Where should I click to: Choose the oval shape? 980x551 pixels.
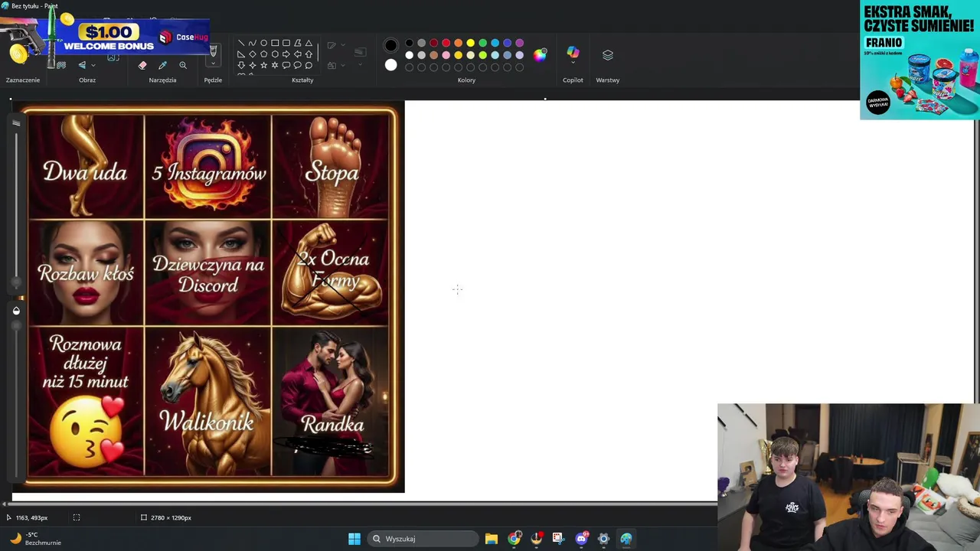click(x=264, y=43)
